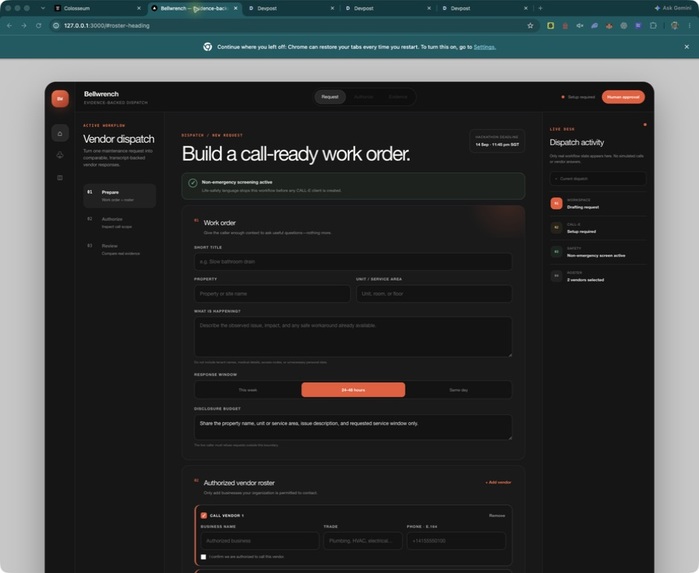Reload the page
Viewport: 699px width, 573px height.
pyautogui.click(x=39, y=26)
